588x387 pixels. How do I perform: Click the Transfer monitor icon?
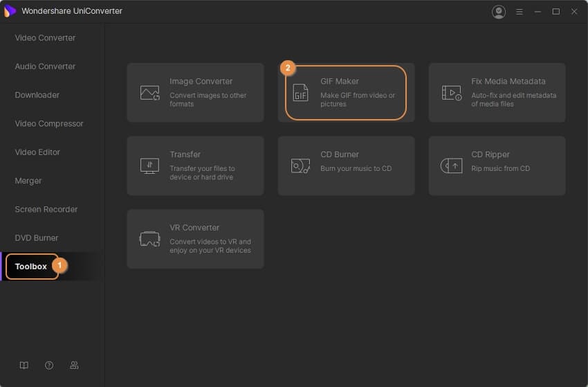click(x=150, y=165)
